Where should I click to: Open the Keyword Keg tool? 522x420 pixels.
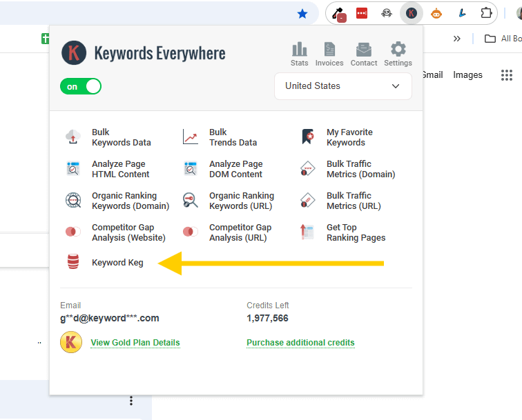[117, 262]
